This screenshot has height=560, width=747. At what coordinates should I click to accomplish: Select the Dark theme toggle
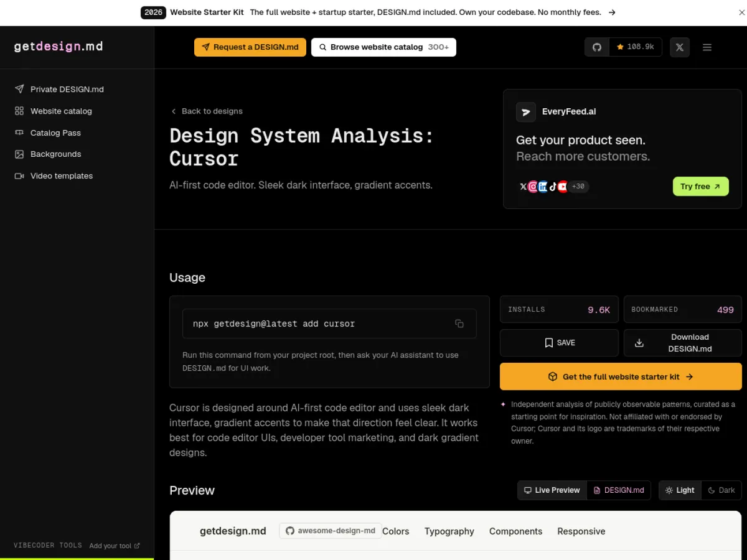721,490
